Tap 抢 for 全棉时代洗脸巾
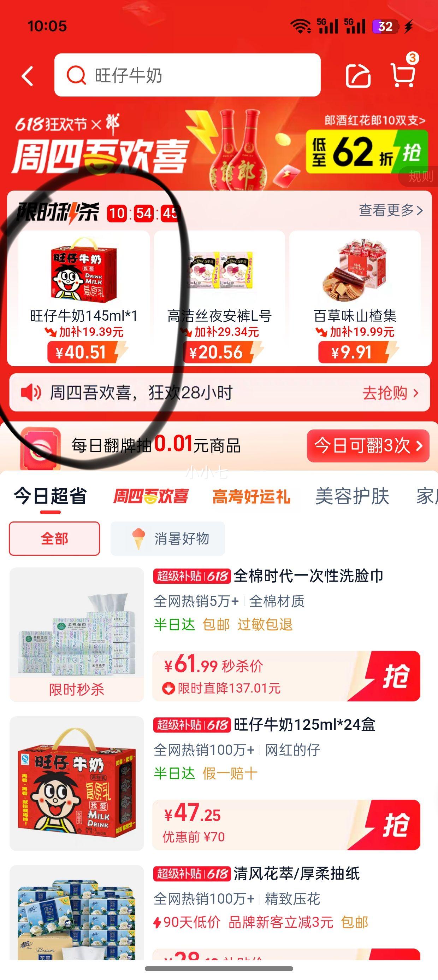 point(393,676)
